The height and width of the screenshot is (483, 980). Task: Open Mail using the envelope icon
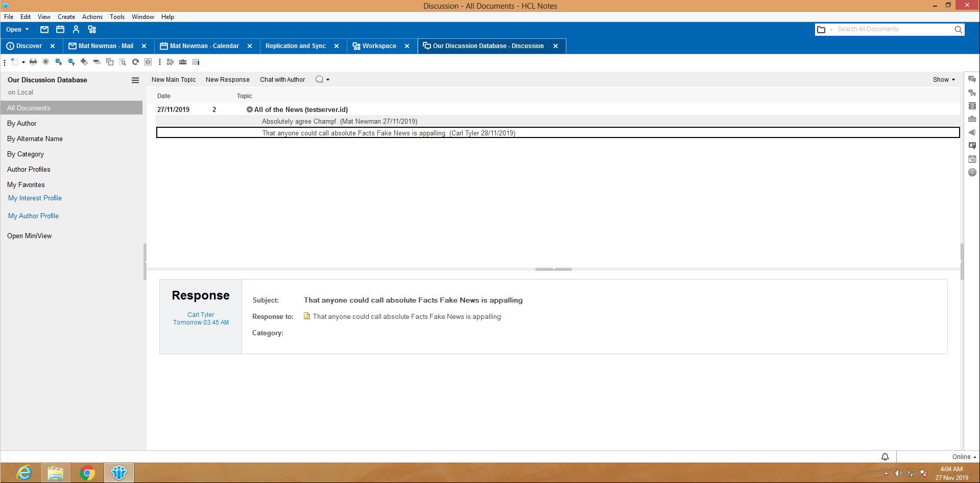44,30
